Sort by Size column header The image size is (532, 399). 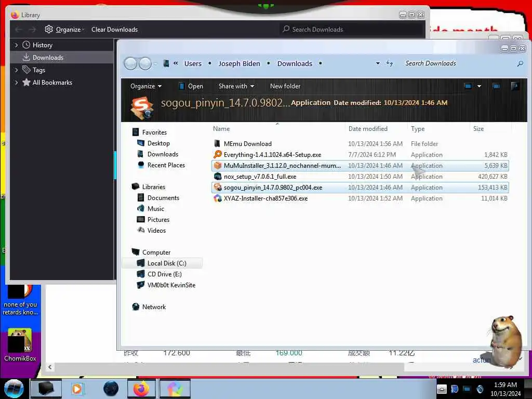pos(478,129)
